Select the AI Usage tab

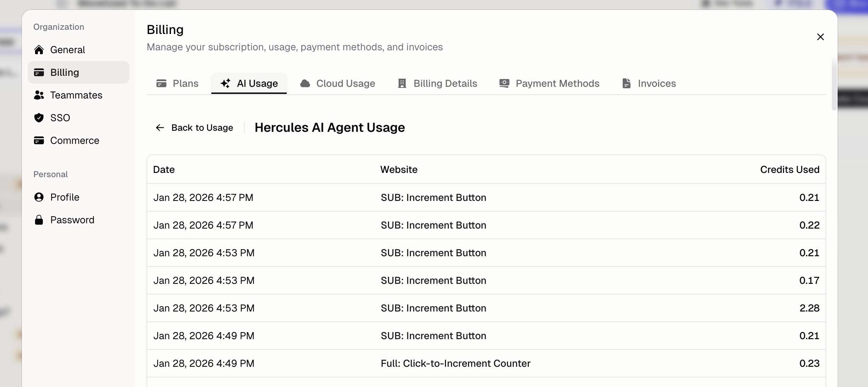[249, 83]
